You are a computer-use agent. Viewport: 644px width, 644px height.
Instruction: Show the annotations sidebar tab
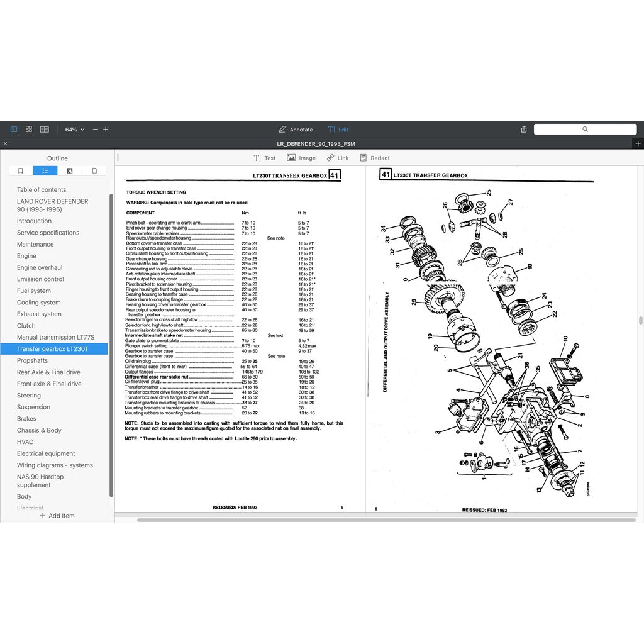point(70,170)
